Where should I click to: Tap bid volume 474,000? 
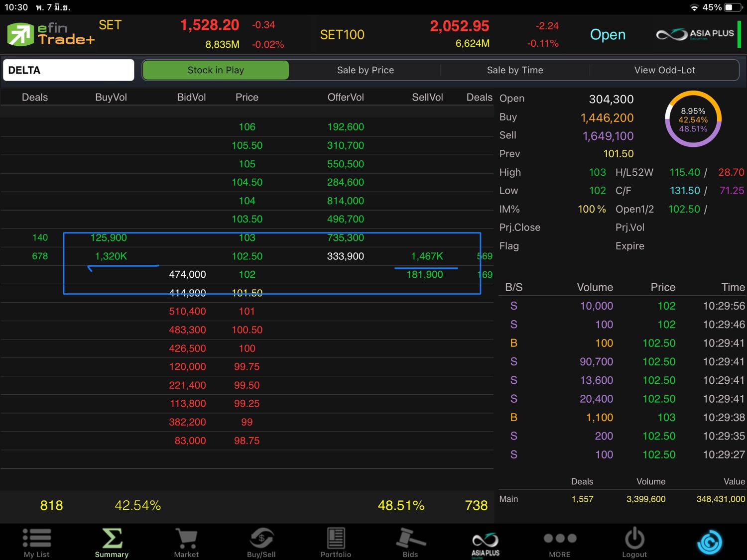pos(187,274)
